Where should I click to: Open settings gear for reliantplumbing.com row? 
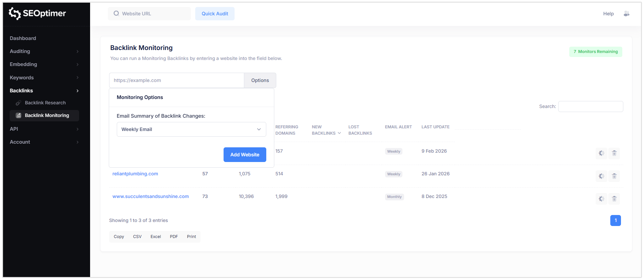tap(601, 176)
